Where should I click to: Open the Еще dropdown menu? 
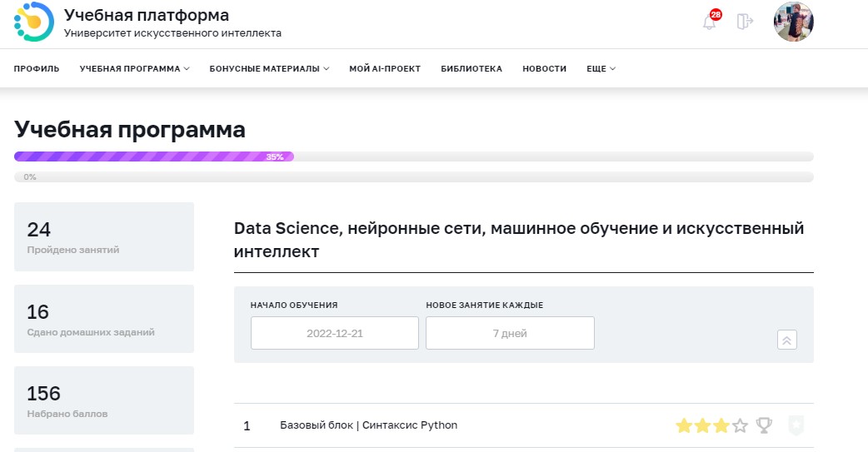pos(601,69)
